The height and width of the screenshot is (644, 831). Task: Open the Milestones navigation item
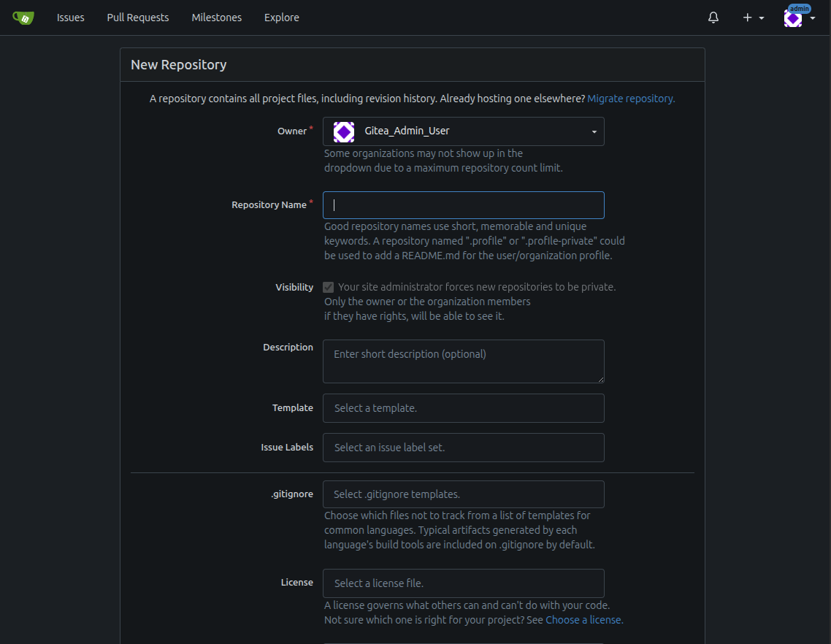217,18
